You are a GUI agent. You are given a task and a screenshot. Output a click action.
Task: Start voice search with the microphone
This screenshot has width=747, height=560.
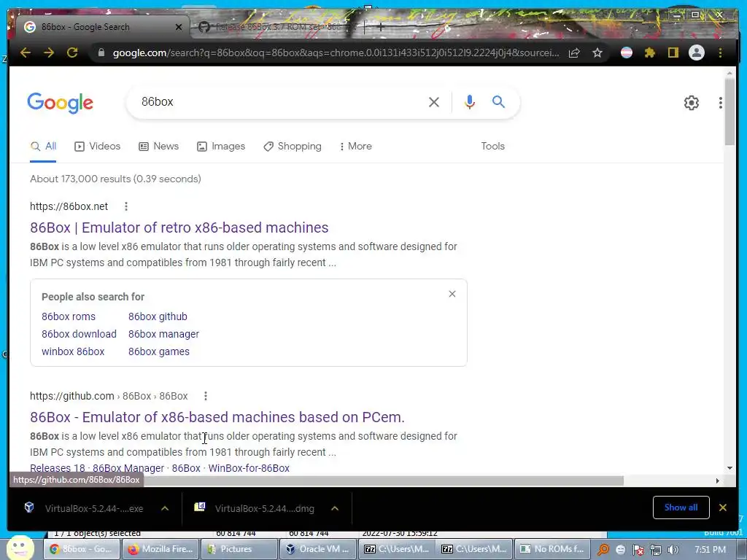click(469, 102)
